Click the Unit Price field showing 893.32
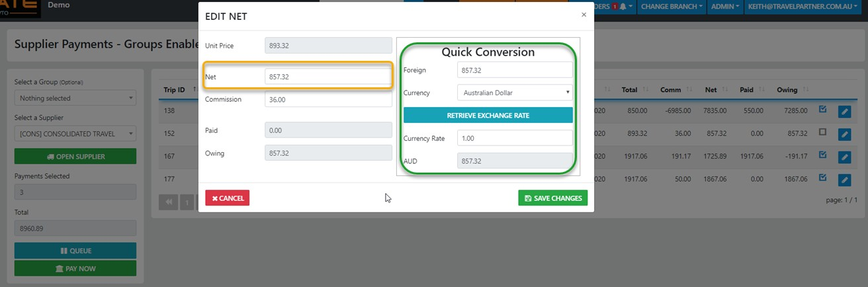Viewport: 868px width, 287px height. pyautogui.click(x=328, y=46)
